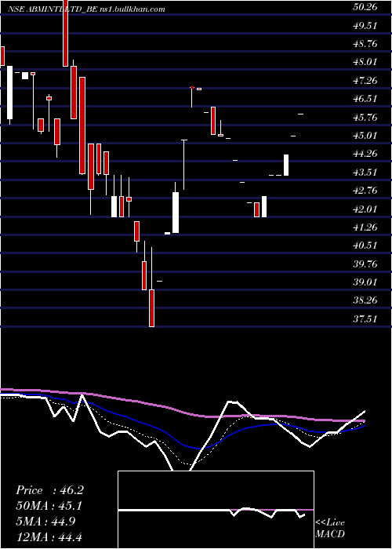
Task: Click the ns1.bullkhan.com watermark text
Action: click(132, 9)
